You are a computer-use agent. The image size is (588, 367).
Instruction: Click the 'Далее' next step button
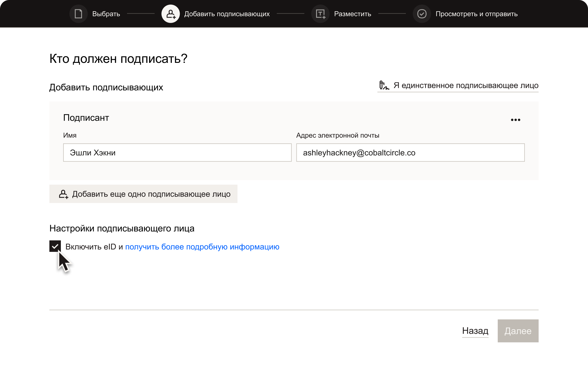518,331
